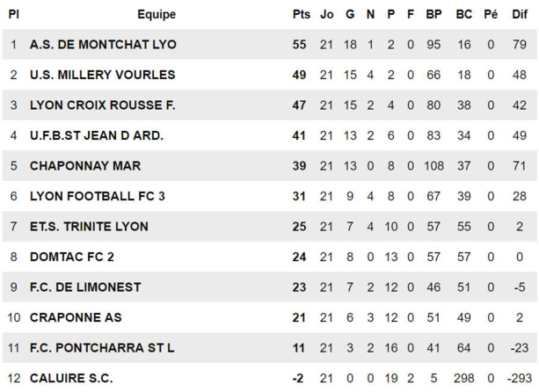This screenshot has width=539, height=392.
Task: Open F.C. PONTCHARRA ST L team
Action: pos(102,347)
